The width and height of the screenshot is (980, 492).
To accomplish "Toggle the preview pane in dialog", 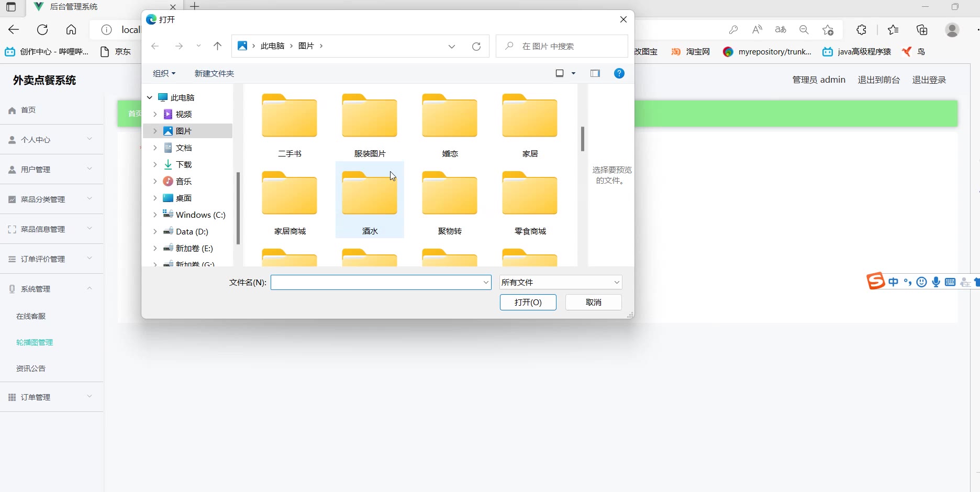I will point(595,73).
